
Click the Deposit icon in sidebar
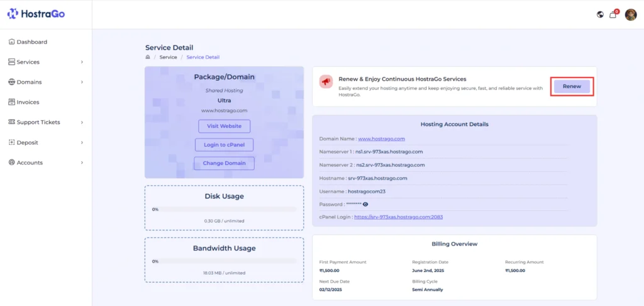11,142
